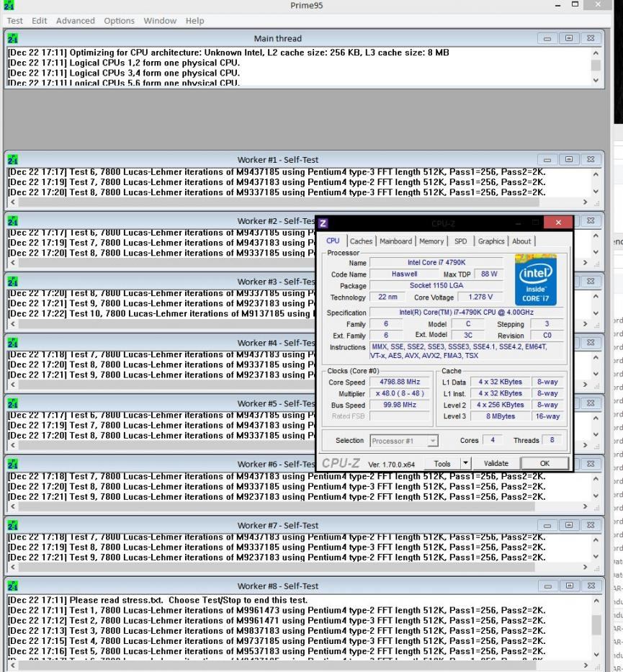Minimize the Worker #1 window

547,159
